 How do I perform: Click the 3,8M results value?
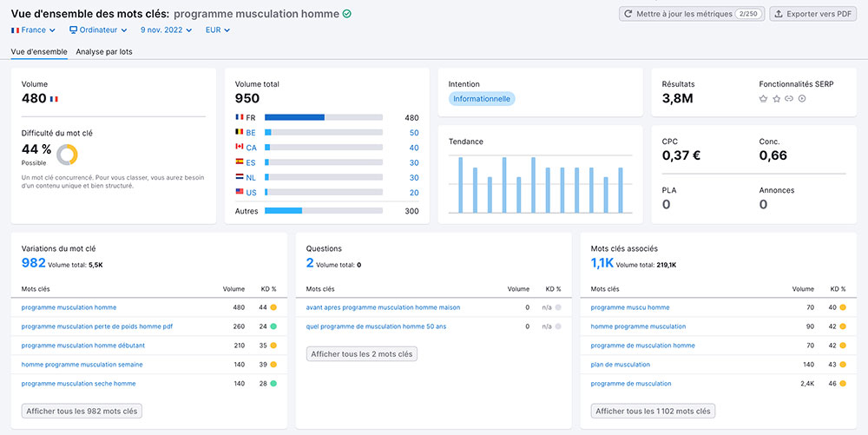point(678,99)
